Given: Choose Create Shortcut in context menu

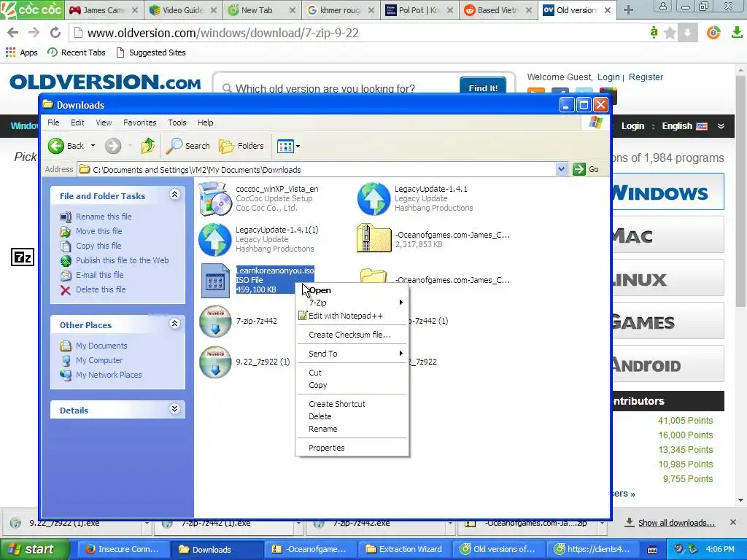Looking at the screenshot, I should [x=352, y=404].
